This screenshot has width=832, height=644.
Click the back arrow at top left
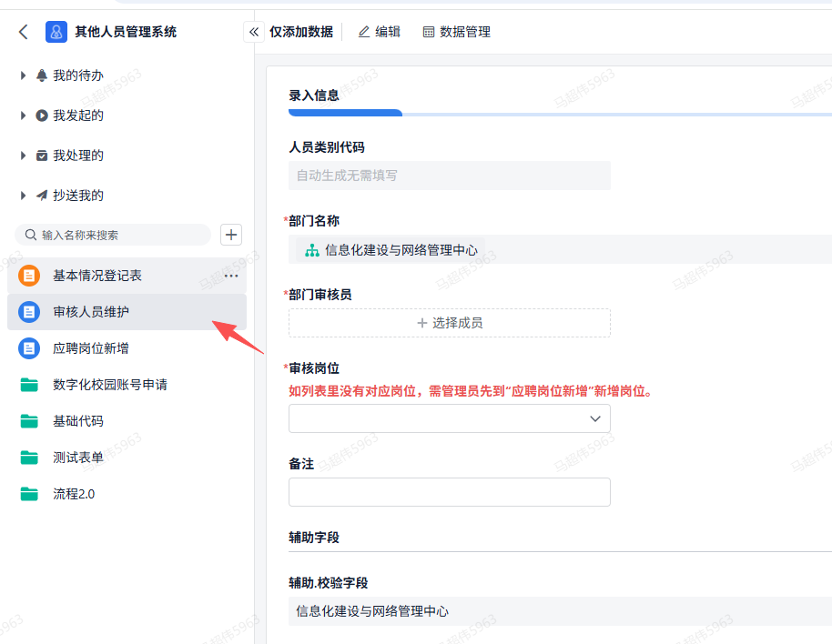[22, 31]
